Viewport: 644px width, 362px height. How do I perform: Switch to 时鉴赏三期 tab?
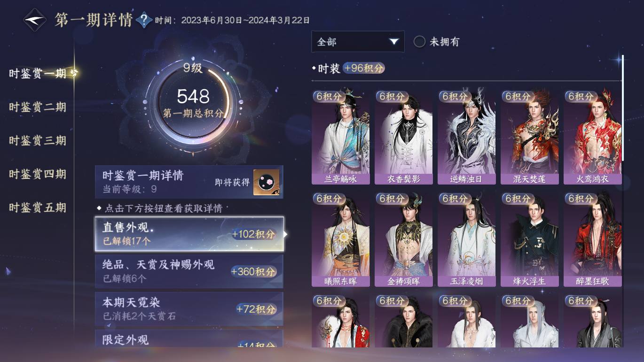click(38, 140)
